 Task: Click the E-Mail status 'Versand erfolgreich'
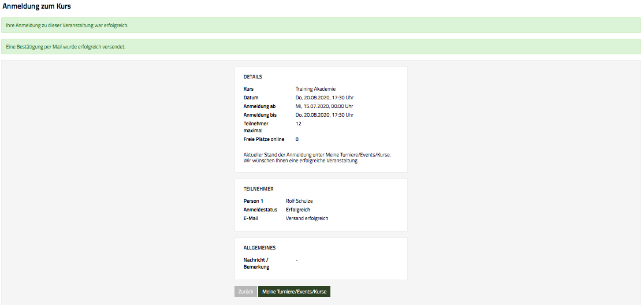coord(307,218)
